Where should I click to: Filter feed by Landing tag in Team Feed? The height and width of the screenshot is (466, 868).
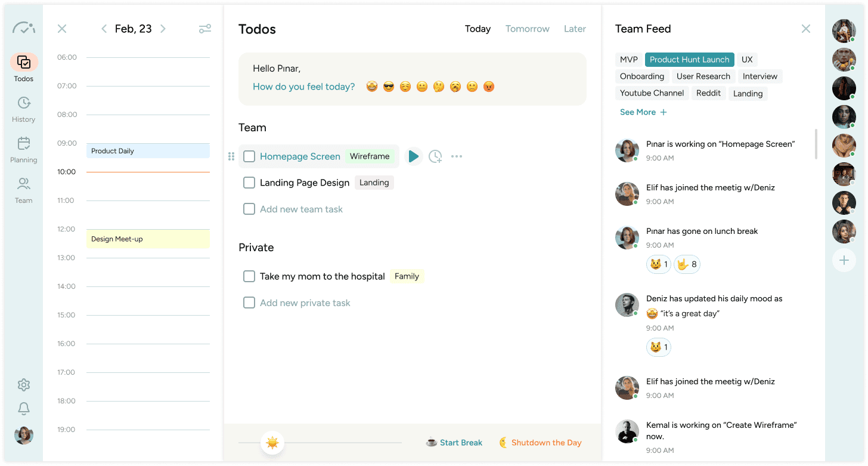[x=748, y=94]
